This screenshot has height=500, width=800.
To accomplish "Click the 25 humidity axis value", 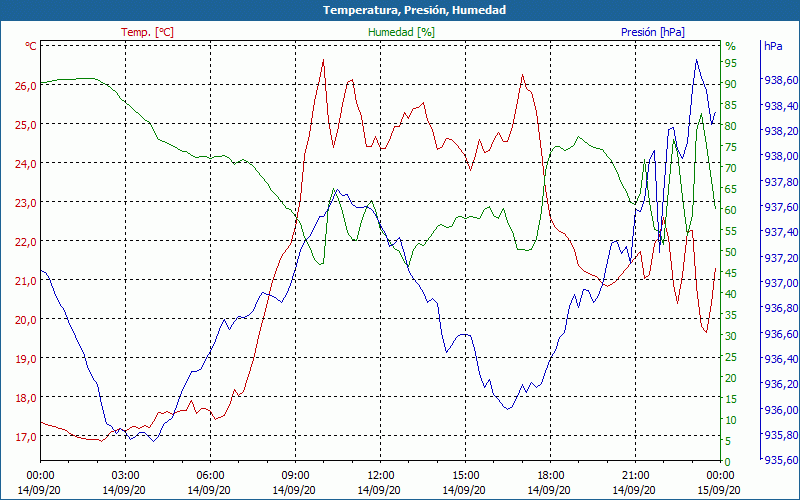I will 731,357.
